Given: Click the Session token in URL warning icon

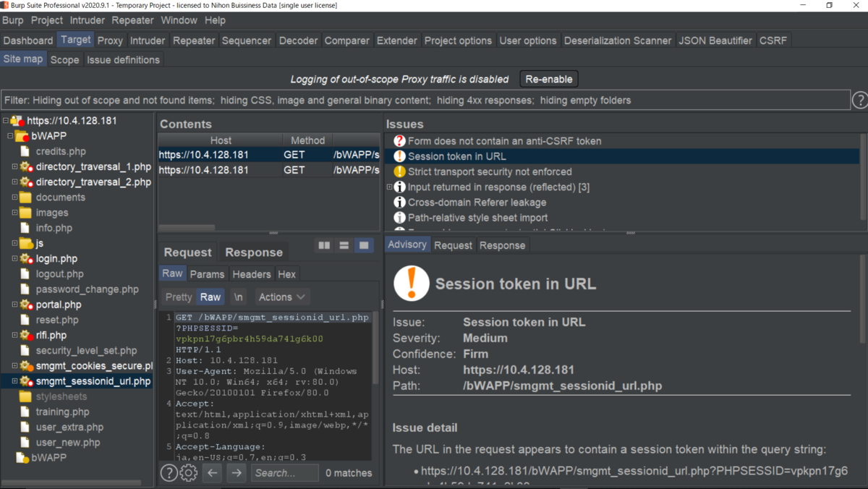Looking at the screenshot, I should 399,156.
